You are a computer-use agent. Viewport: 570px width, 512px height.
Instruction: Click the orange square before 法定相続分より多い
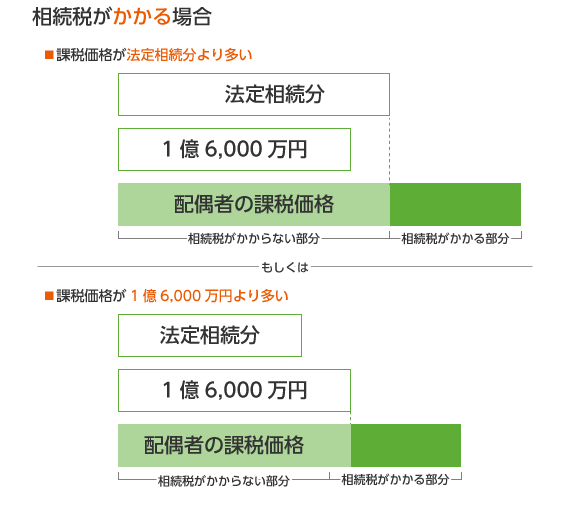point(49,55)
